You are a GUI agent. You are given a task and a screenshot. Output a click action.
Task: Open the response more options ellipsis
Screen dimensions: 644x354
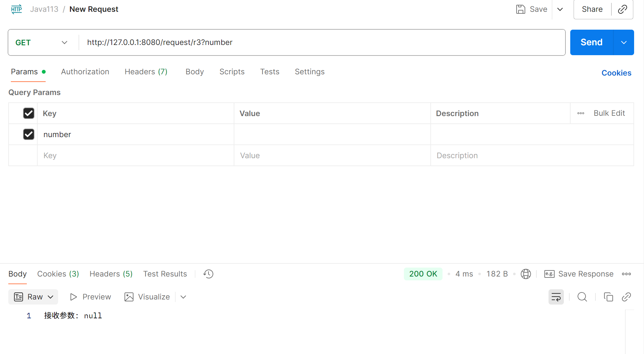(x=626, y=274)
